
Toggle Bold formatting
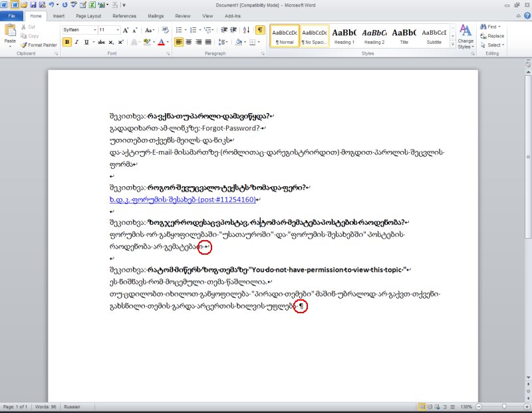pyautogui.click(x=66, y=41)
